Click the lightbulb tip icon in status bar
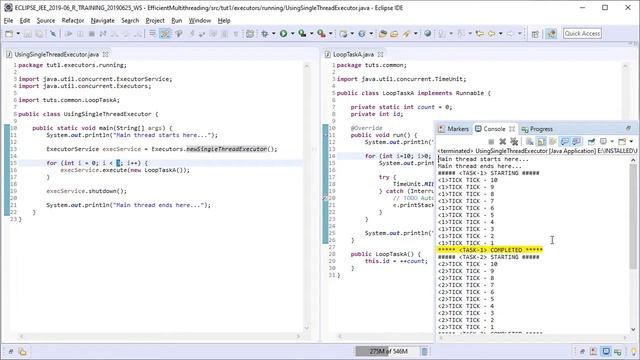 tap(633, 351)
